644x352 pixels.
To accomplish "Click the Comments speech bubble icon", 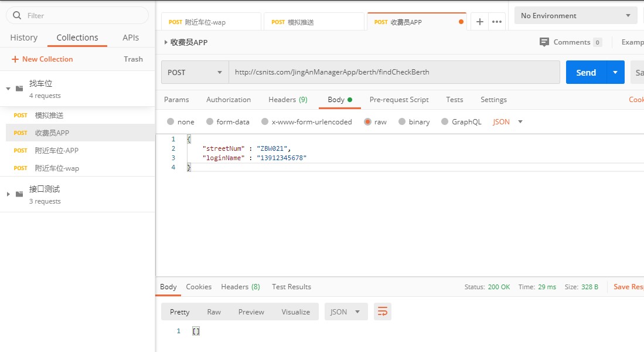I will (x=544, y=42).
